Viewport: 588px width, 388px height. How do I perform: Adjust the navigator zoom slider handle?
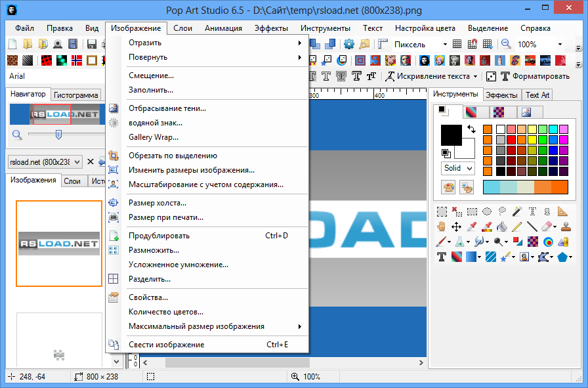[x=58, y=135]
